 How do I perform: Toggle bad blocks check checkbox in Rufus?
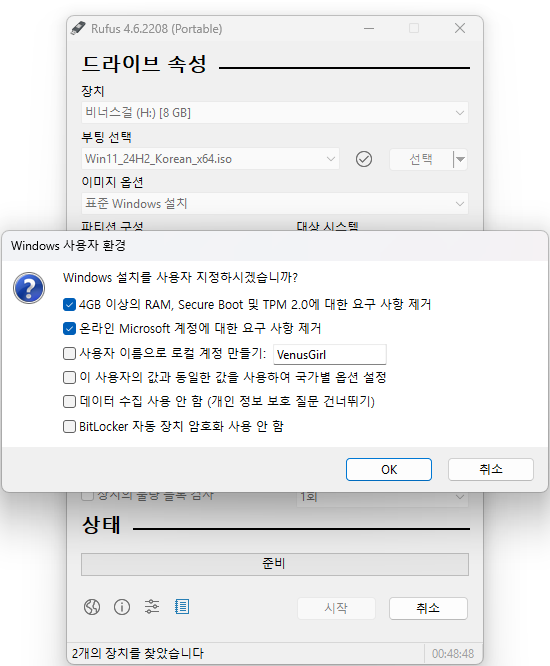tap(87, 495)
